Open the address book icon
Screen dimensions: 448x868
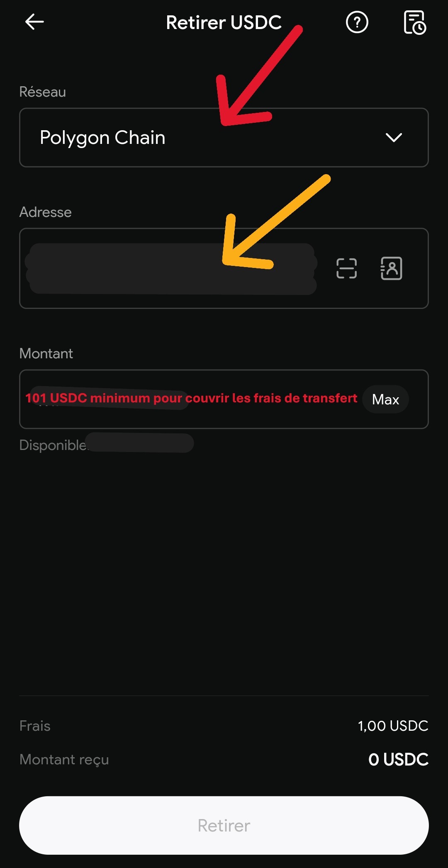pos(391,268)
